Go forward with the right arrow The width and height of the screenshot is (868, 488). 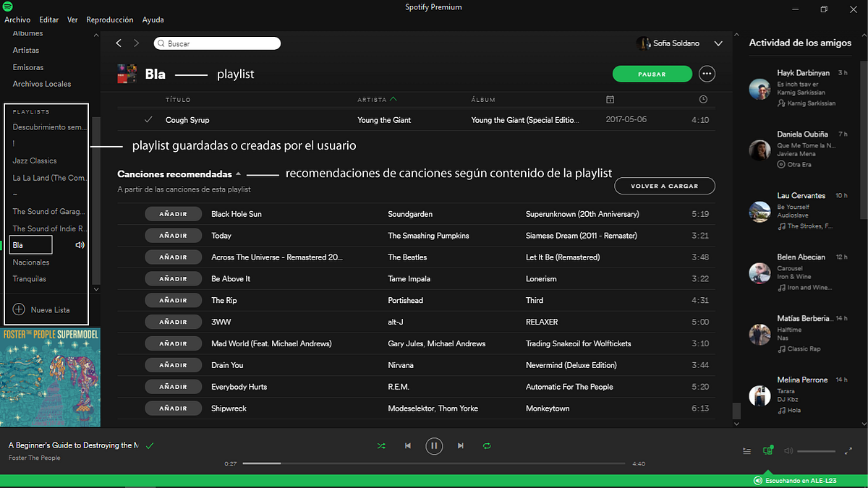click(x=136, y=43)
